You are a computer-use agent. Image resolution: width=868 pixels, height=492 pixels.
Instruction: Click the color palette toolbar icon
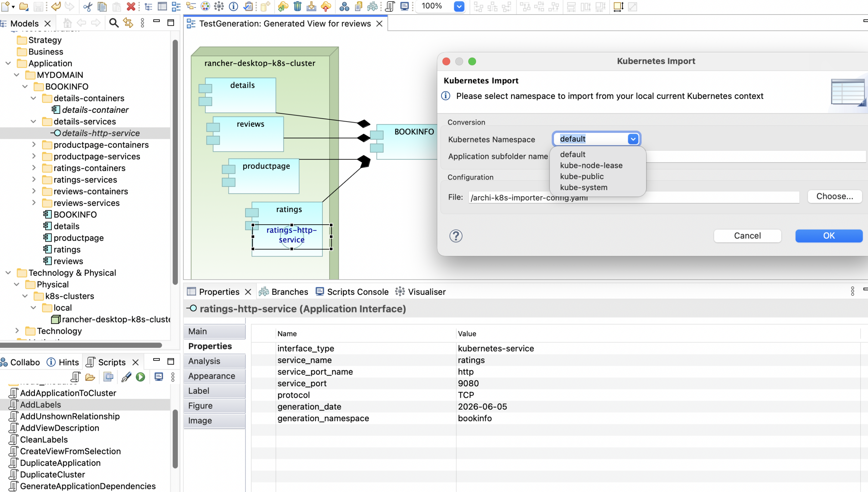point(205,6)
